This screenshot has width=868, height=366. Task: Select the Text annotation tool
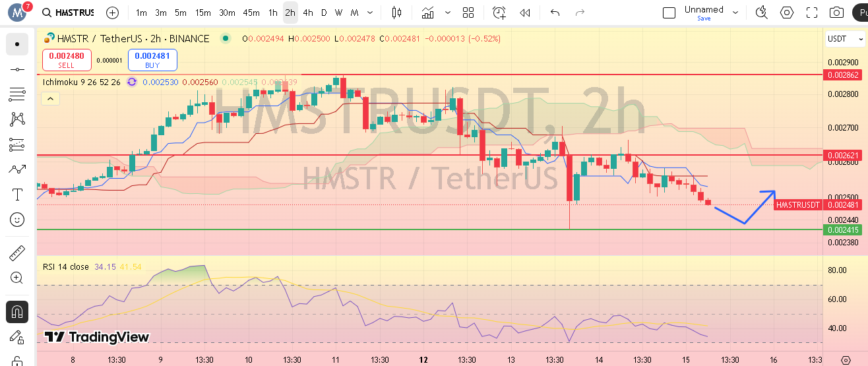(17, 195)
